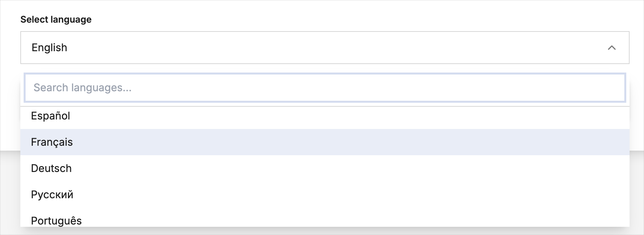Collapse the language dropdown using the chevron
This screenshot has width=644, height=235.
612,48
